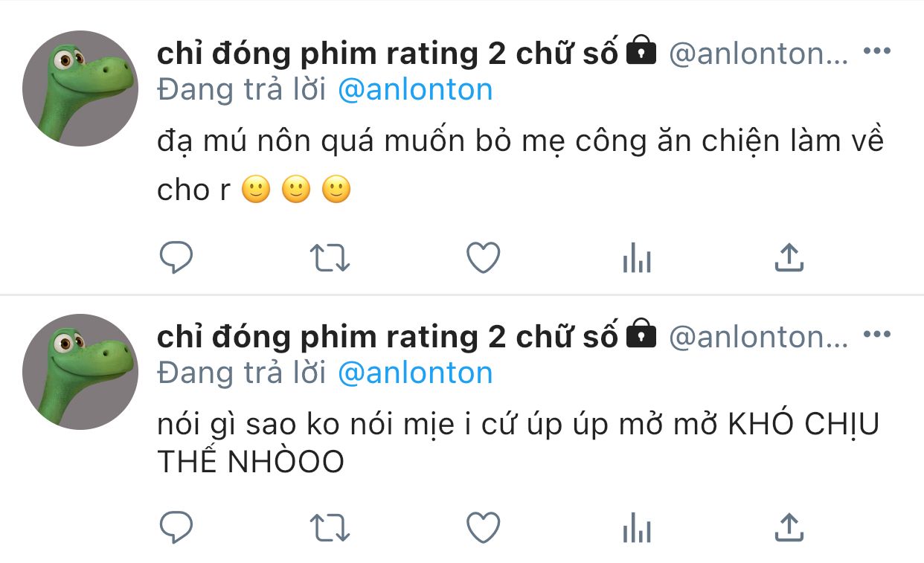Open dinosaur avatar on first tweet
This screenshot has height=563, width=924.
(x=80, y=89)
